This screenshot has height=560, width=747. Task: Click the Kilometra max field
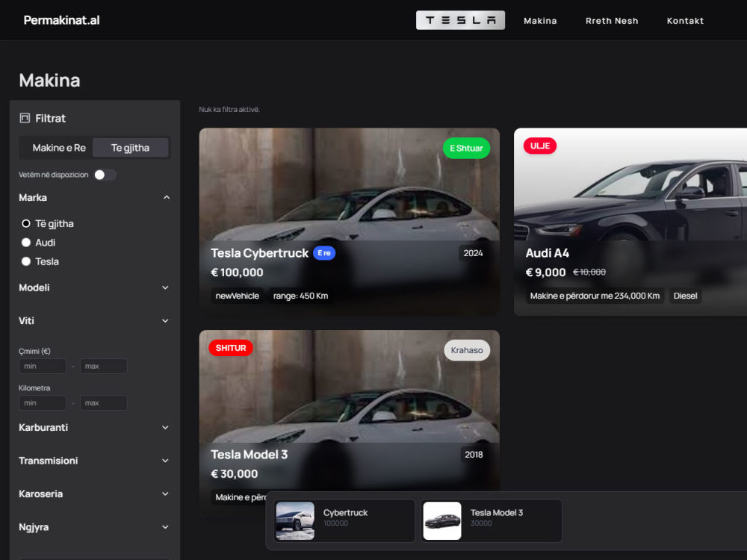[103, 403]
